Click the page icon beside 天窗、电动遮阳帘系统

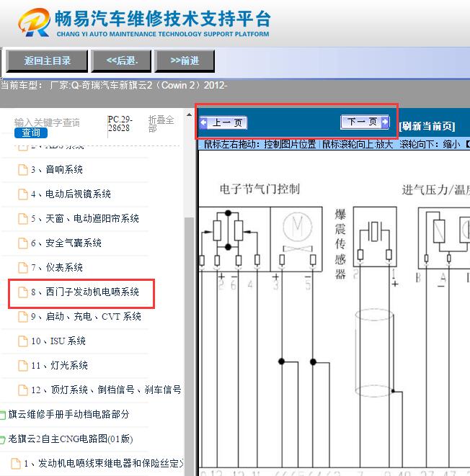(23, 219)
